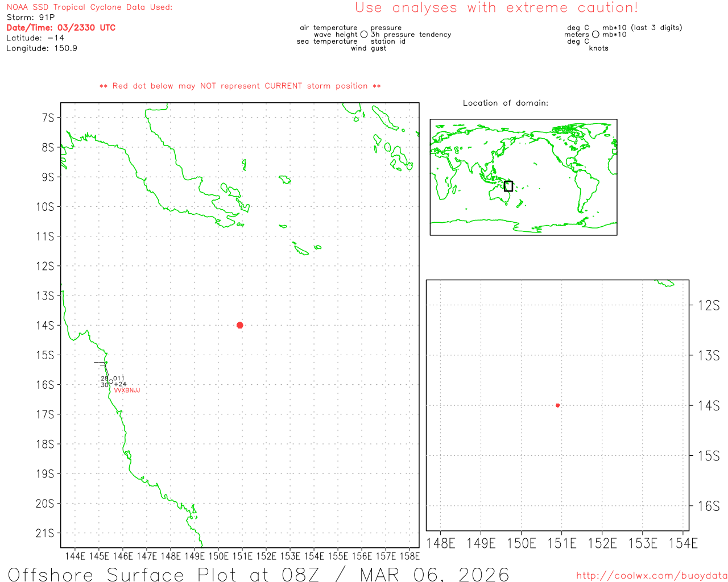Image resolution: width=728 pixels, height=582 pixels.
Task: Click the 'Location of domain:' caption
Action: point(505,103)
